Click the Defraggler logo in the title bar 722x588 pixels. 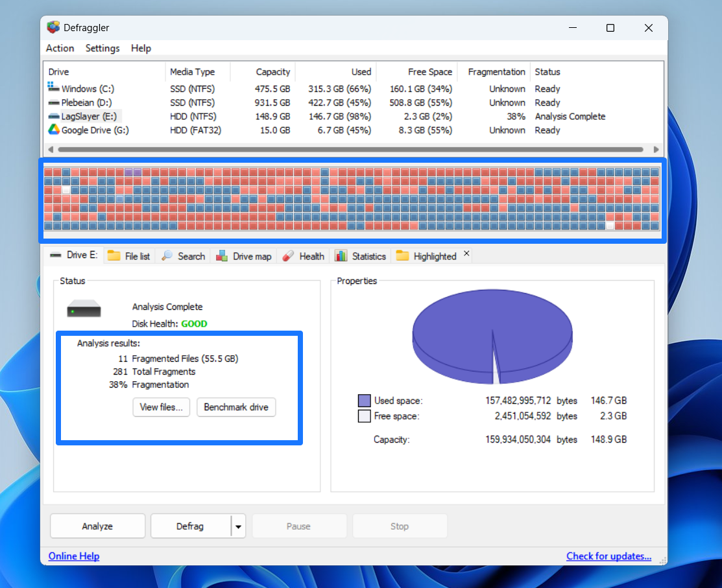53,27
